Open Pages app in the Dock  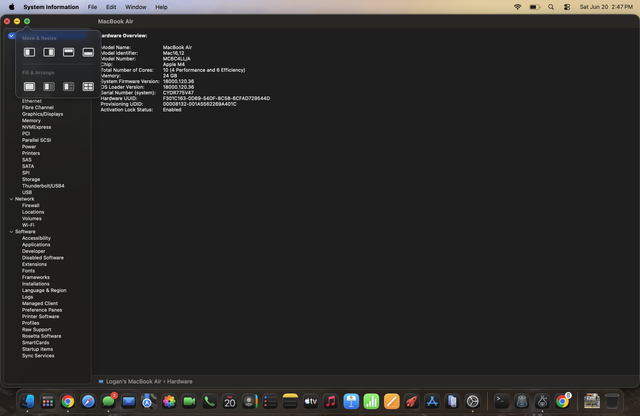point(391,402)
